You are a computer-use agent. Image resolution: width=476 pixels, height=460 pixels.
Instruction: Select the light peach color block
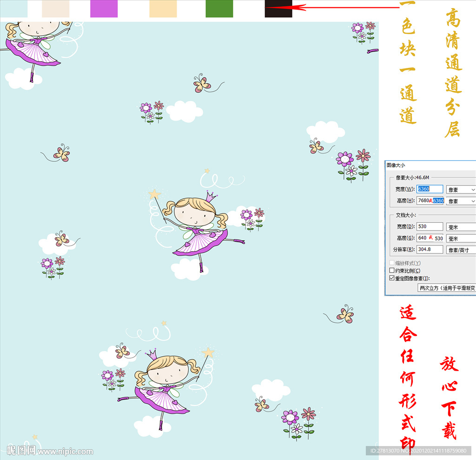tap(56, 8)
